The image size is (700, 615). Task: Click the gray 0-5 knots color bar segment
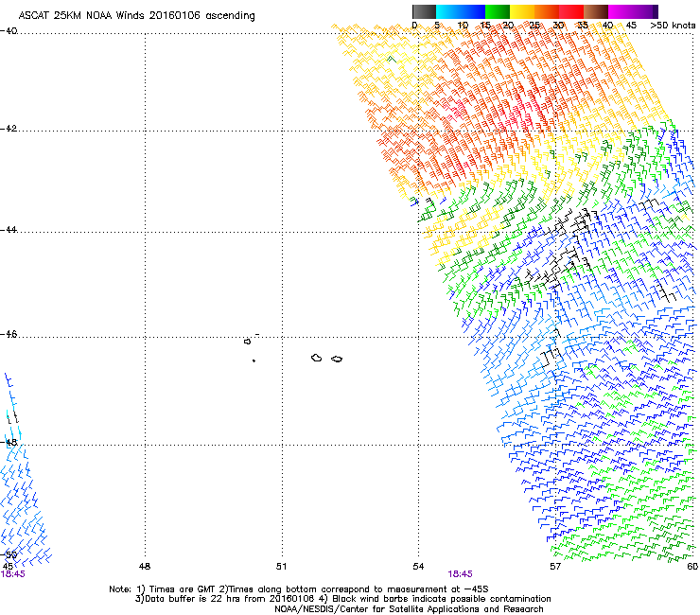click(x=424, y=11)
